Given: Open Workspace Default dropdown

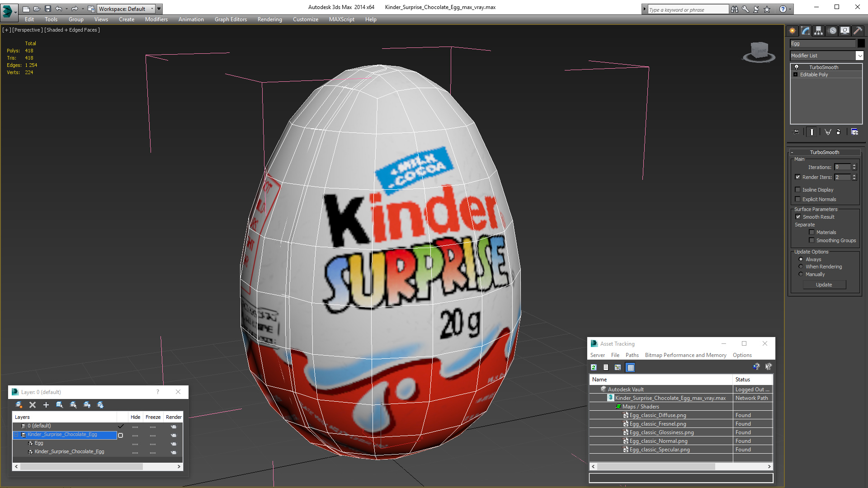Looking at the screenshot, I should (127, 9).
